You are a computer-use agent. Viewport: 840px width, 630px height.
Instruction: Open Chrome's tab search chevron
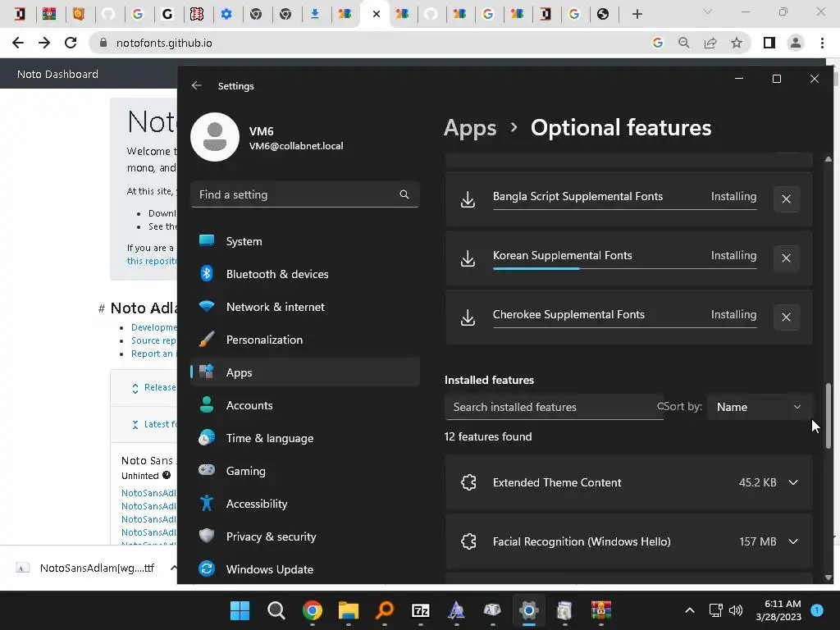pos(708,11)
